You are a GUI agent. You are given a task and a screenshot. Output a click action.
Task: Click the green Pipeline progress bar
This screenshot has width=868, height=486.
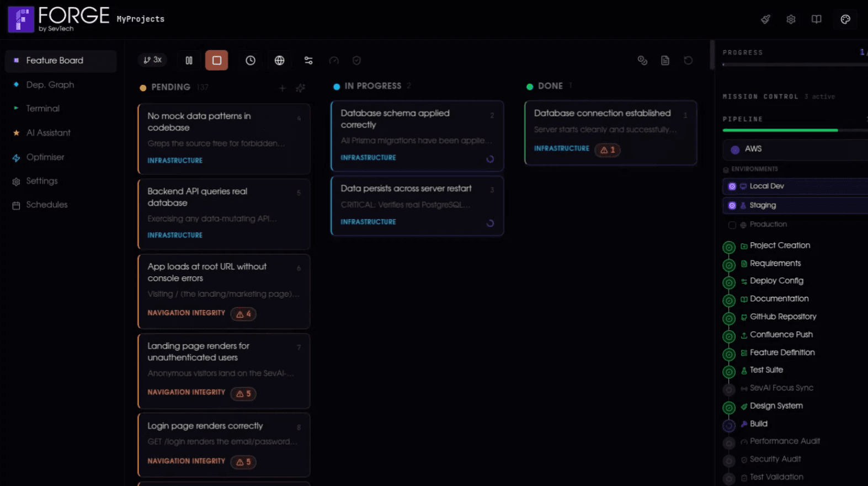[x=780, y=130]
